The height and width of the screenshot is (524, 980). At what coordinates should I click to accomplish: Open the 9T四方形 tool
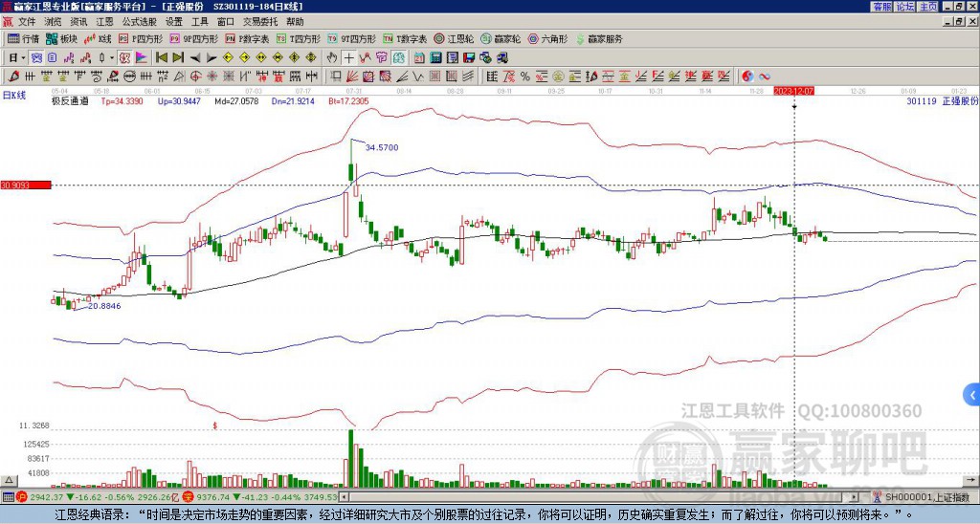(x=351, y=38)
